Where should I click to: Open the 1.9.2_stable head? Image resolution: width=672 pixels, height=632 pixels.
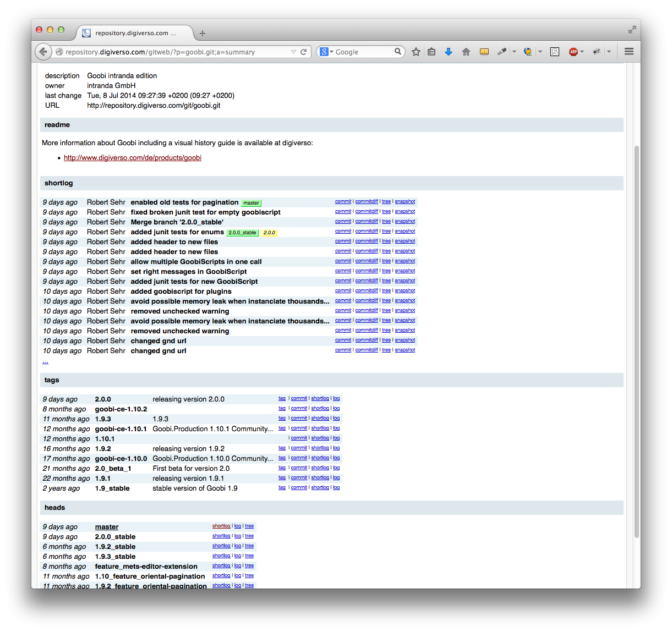[x=115, y=547]
